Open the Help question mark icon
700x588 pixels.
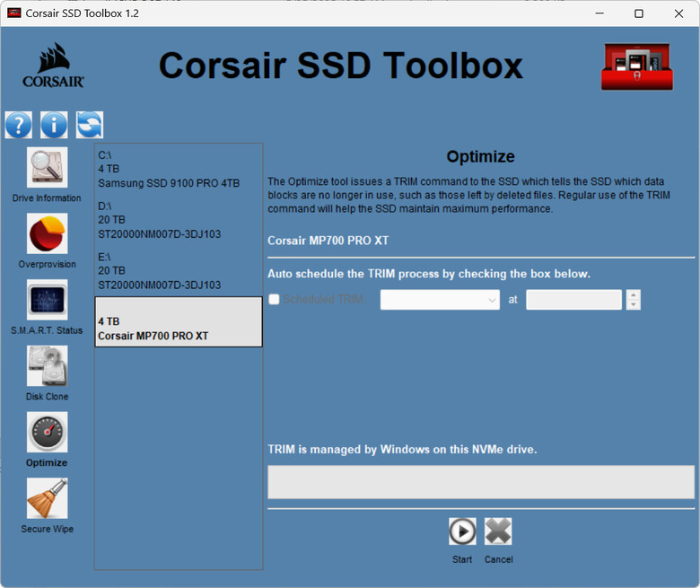18,125
